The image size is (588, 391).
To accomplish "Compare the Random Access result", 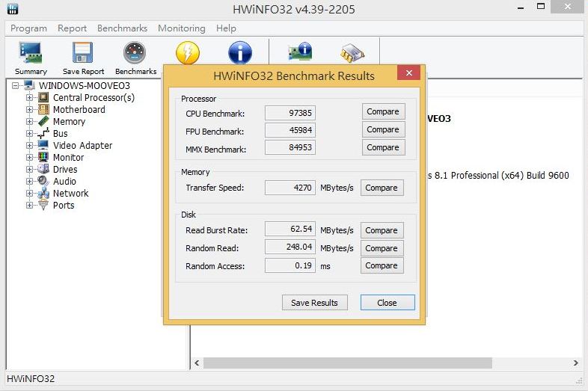I will point(382,265).
